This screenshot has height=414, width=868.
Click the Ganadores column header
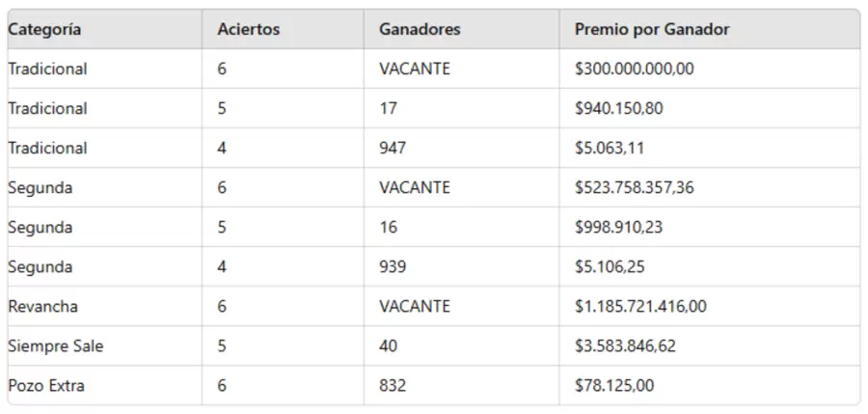pos(420,30)
